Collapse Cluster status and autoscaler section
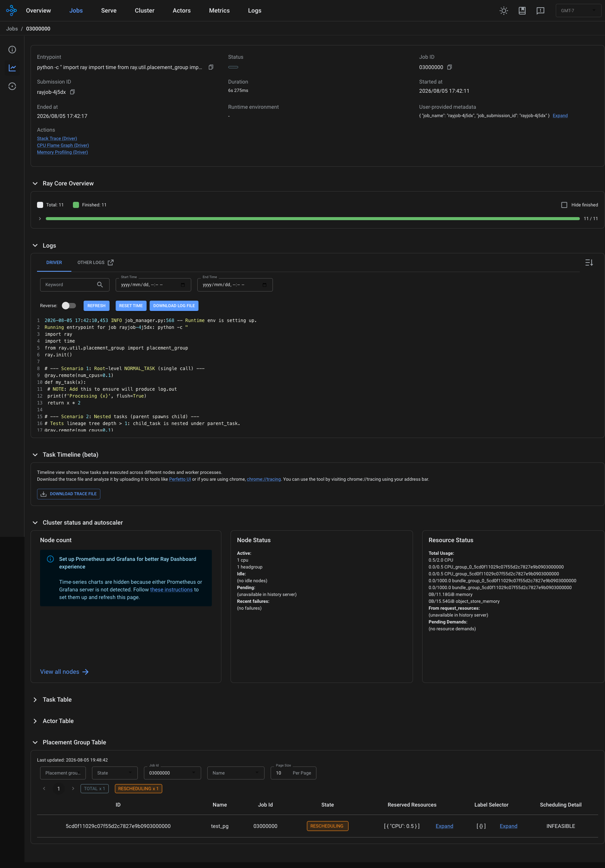Image resolution: width=605 pixels, height=868 pixels. pos(35,523)
